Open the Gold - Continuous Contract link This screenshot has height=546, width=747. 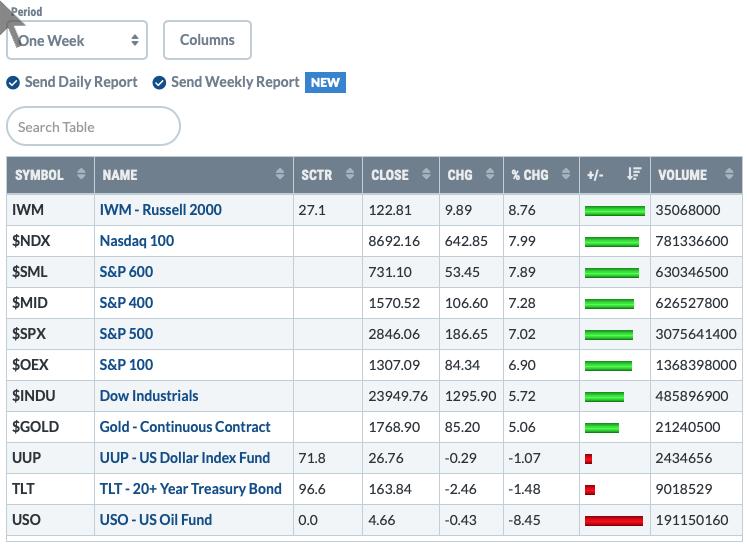coord(185,426)
